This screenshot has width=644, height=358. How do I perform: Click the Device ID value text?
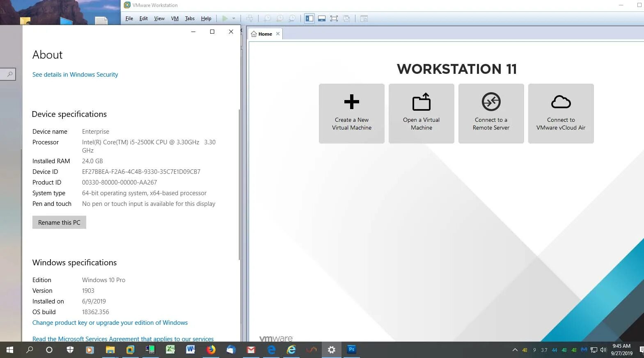pos(141,172)
